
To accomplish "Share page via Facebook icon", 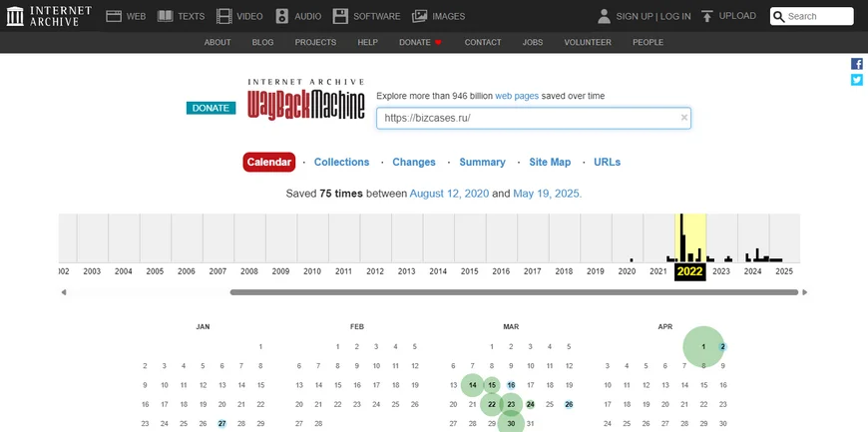I will 857,64.
